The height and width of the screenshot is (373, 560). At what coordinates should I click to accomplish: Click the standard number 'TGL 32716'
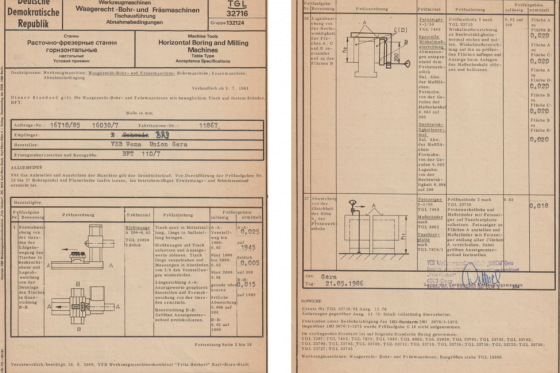(x=237, y=9)
